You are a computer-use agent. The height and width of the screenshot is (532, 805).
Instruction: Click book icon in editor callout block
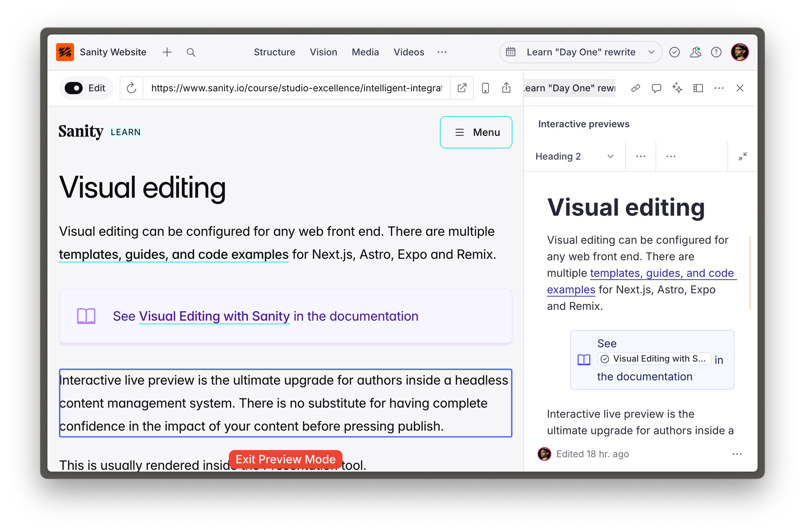584,359
